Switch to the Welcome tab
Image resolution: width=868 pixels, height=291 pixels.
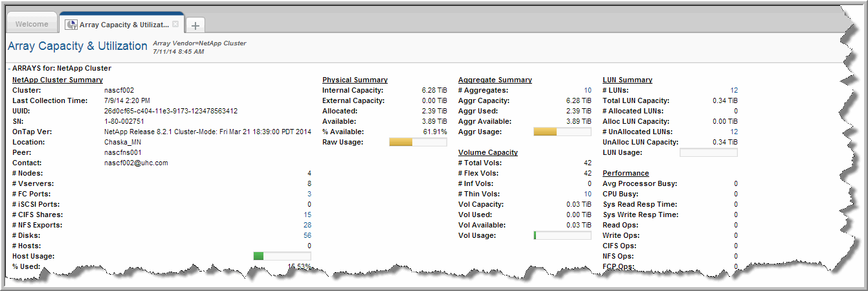click(32, 25)
